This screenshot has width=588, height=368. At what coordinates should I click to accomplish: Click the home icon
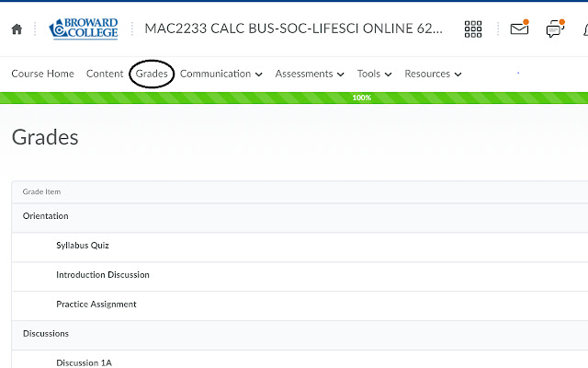17,29
